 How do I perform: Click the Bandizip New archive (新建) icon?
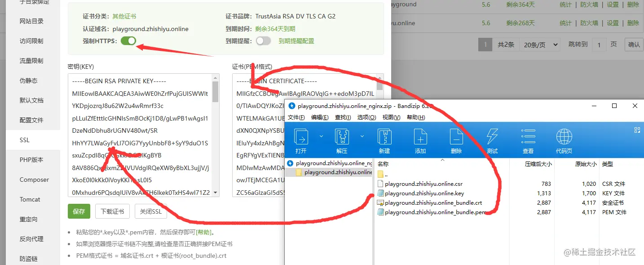pyautogui.click(x=384, y=136)
